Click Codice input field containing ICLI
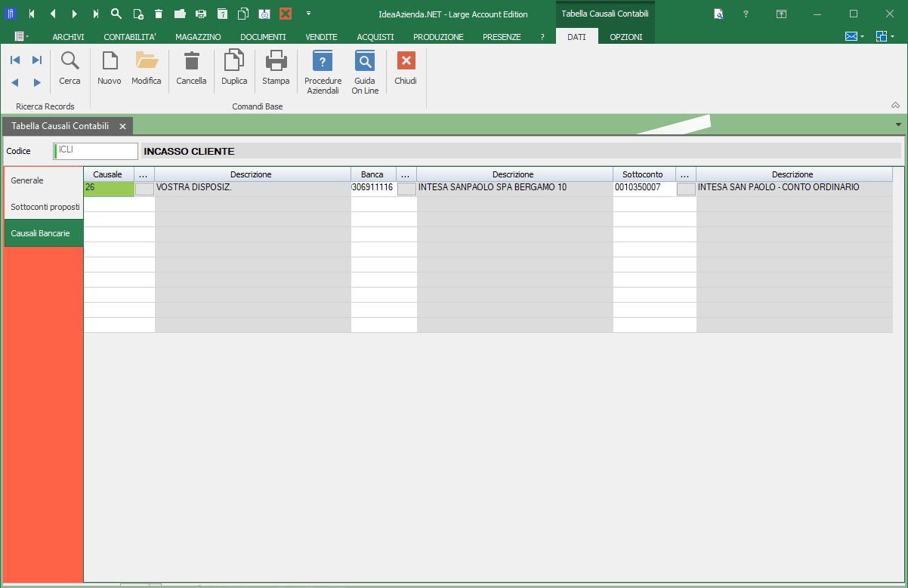Viewport: 908px width, 588px height. click(96, 151)
